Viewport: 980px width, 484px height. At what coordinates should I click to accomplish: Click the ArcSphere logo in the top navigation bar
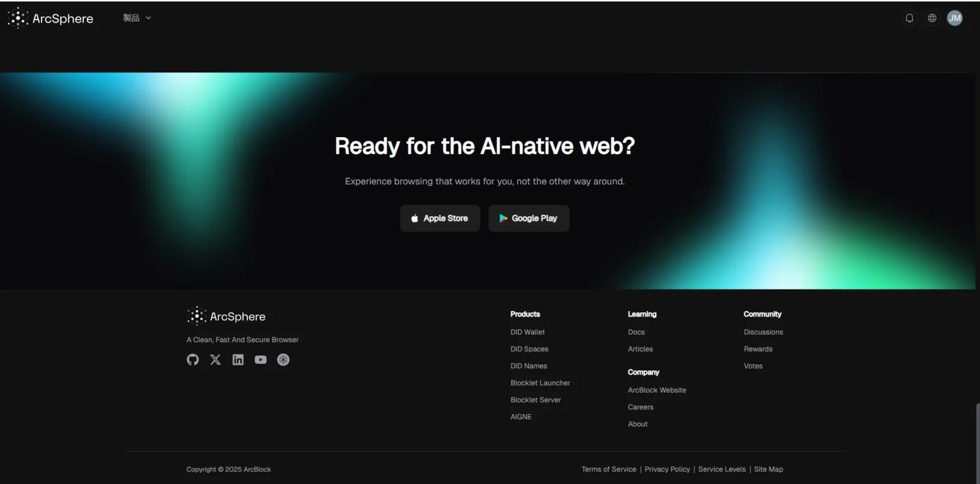(50, 18)
